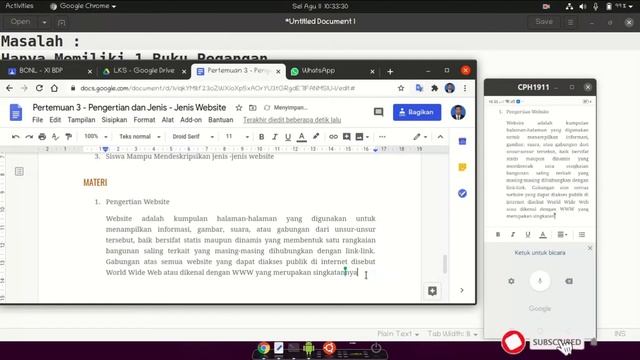This screenshot has height=360, width=640.
Task: Switch to the LKS - Google Drive tab
Action: 144,71
